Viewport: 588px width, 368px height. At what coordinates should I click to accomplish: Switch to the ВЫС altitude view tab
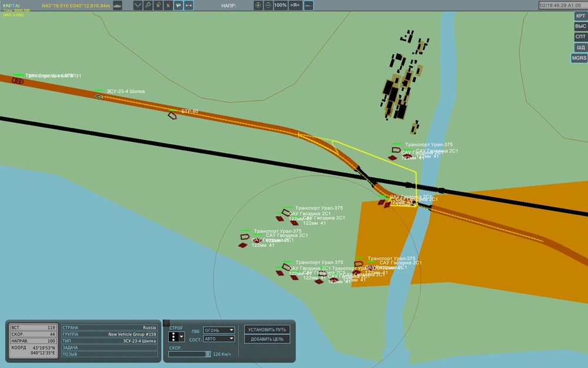coord(580,26)
